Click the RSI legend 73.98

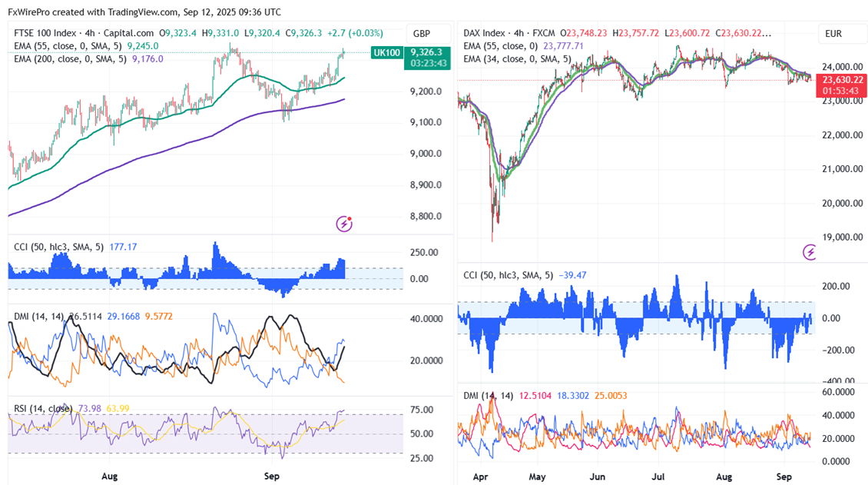click(90, 409)
